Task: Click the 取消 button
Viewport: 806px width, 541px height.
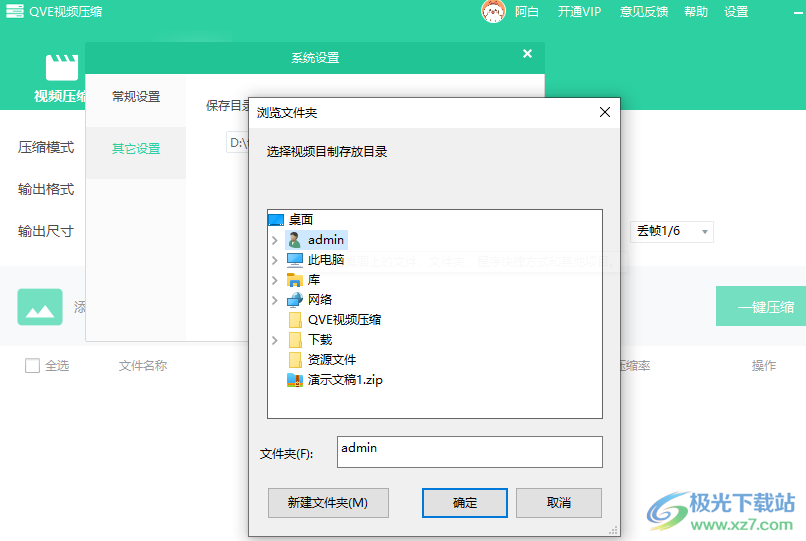Action: (559, 503)
